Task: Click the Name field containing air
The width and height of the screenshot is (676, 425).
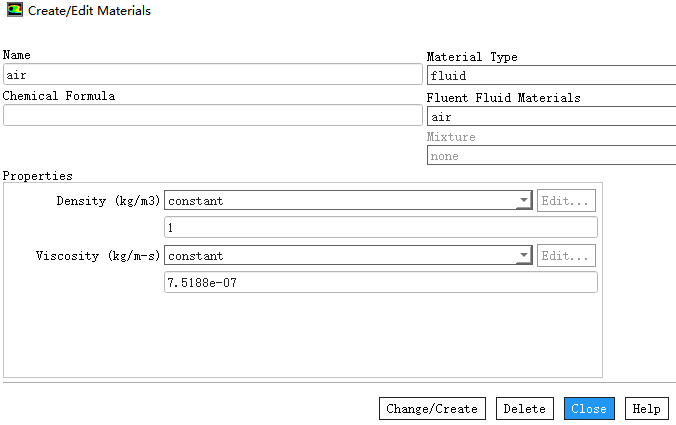Action: coord(212,75)
